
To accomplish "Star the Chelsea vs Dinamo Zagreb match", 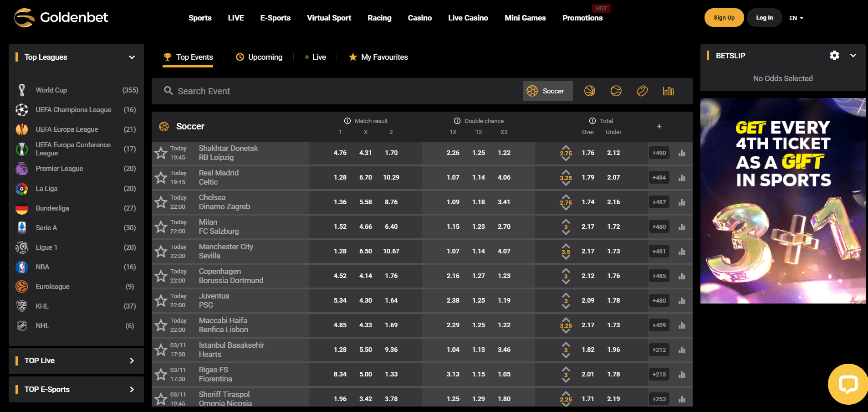I will point(161,202).
